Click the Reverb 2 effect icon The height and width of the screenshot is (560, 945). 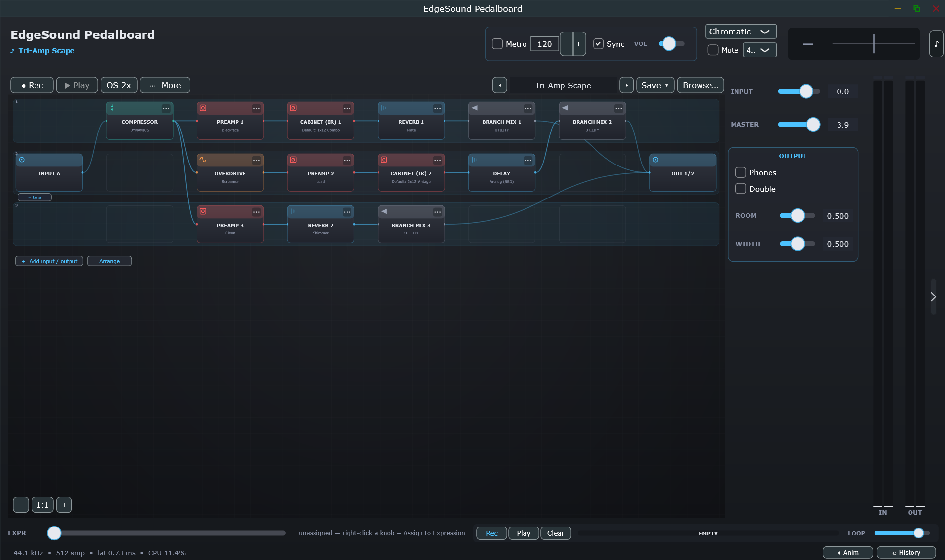(293, 211)
